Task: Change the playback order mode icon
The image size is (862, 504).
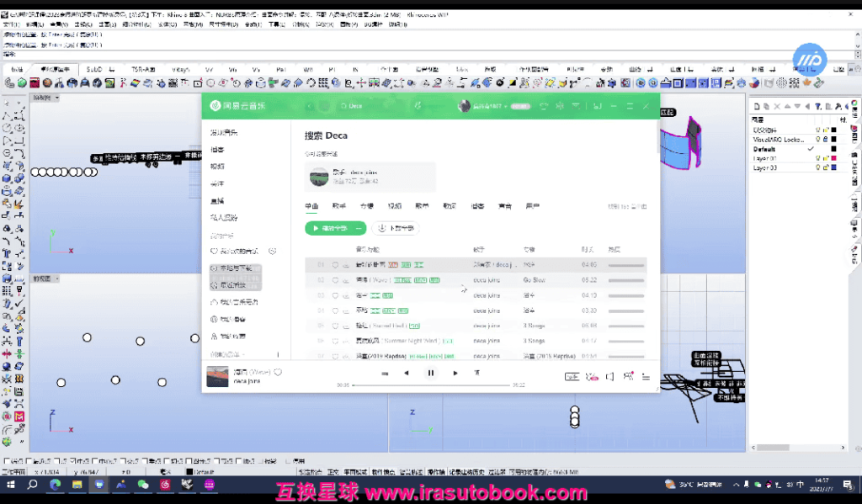Action: pos(385,374)
